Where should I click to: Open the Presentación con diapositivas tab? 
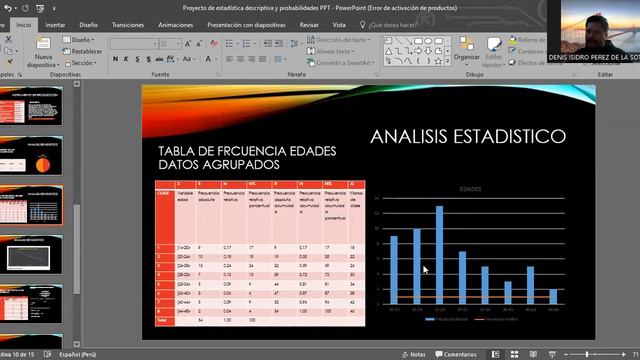[x=246, y=25]
